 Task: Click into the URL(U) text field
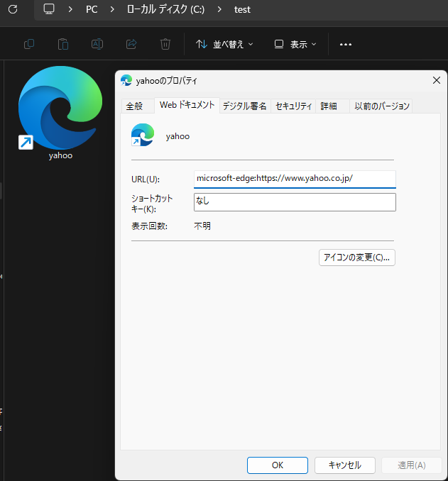294,179
